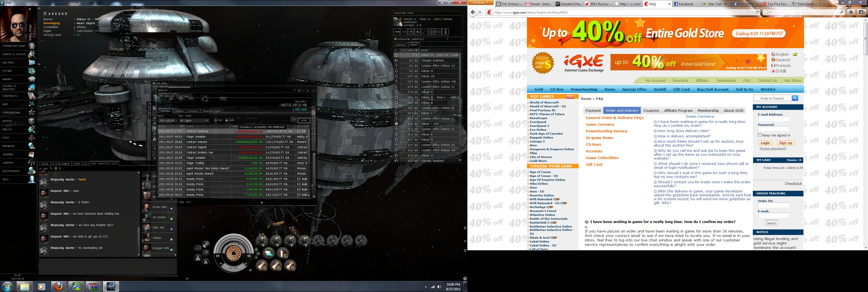The image size is (868, 292).
Task: Click the Lock Target crosshair icon
Action: (x=431, y=32)
